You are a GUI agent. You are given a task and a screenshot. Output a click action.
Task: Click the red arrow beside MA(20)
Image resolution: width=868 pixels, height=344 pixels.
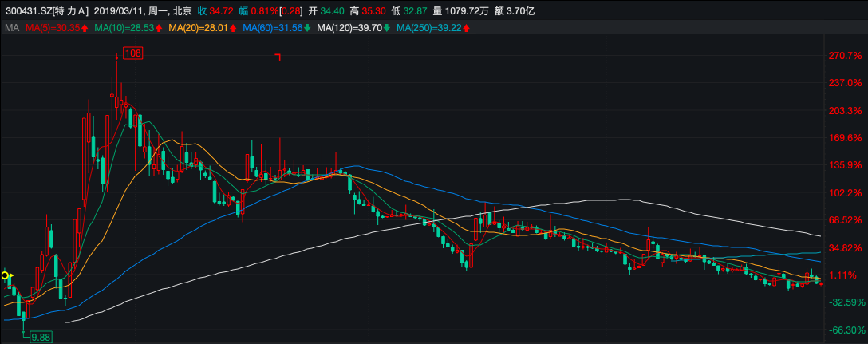click(x=232, y=28)
